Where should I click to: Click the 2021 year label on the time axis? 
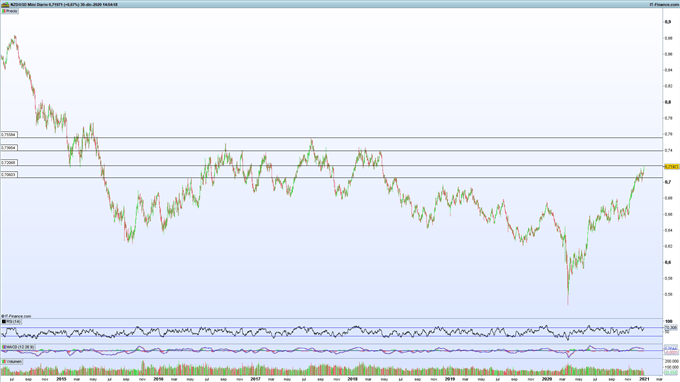click(x=644, y=379)
